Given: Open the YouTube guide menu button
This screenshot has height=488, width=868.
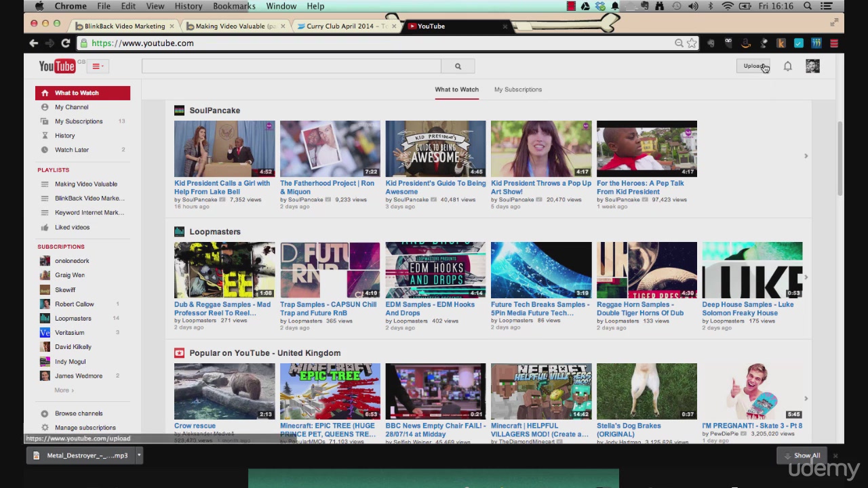Looking at the screenshot, I should (x=98, y=66).
